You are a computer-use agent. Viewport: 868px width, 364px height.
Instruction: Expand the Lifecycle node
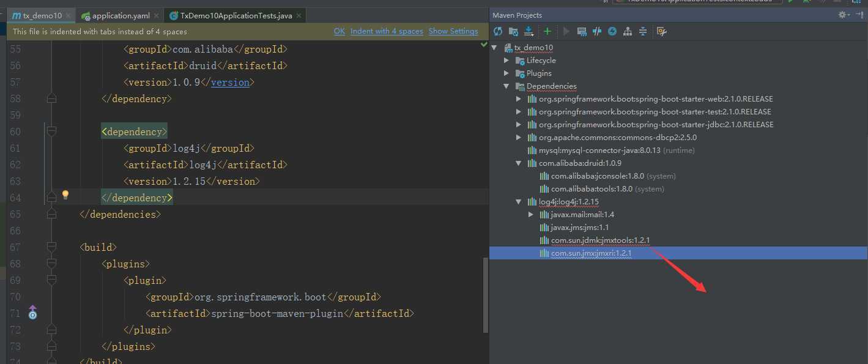(506, 61)
